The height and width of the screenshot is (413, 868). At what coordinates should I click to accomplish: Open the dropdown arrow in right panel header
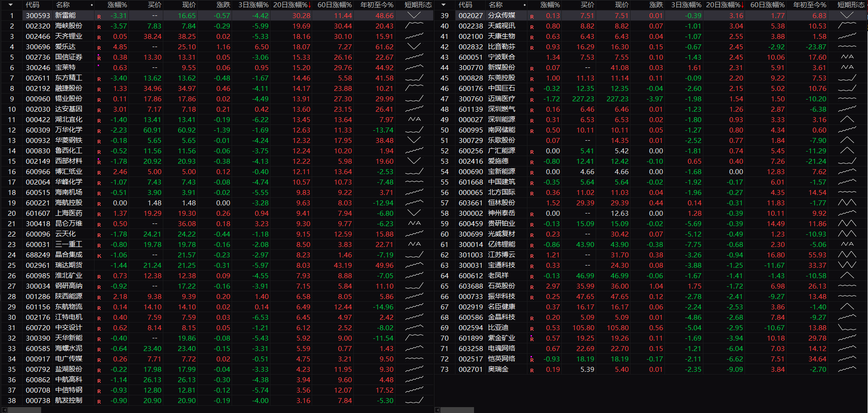point(444,5)
